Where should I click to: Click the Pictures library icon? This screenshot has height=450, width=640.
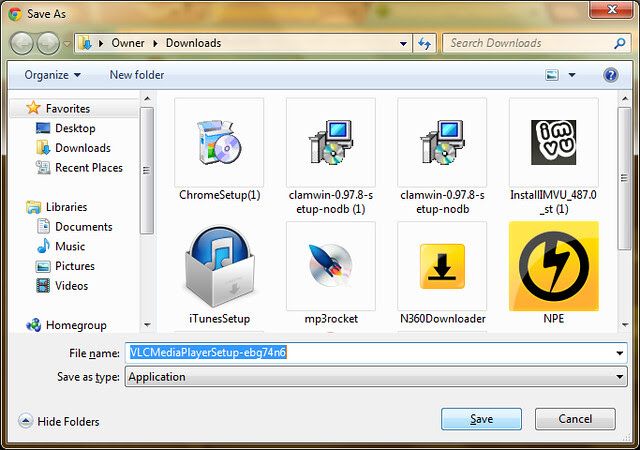click(43, 266)
